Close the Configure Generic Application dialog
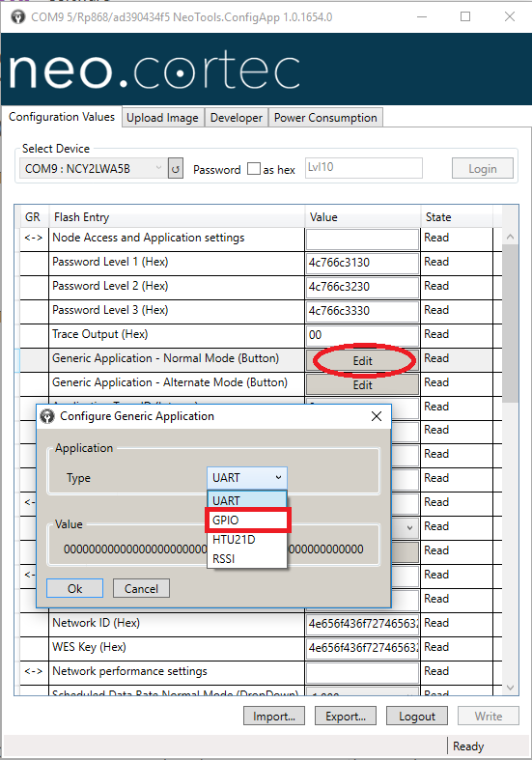This screenshot has width=532, height=760. [x=377, y=416]
